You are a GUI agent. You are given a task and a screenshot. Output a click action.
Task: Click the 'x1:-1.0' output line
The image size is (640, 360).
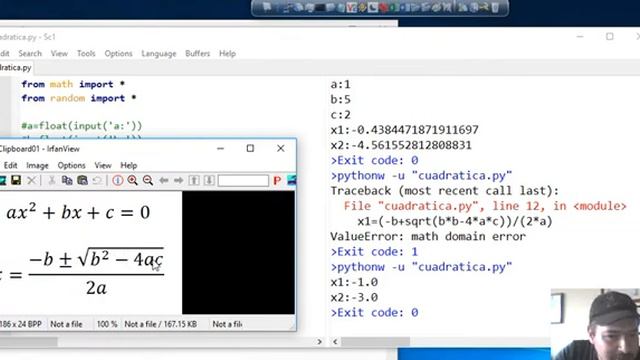coord(354,282)
